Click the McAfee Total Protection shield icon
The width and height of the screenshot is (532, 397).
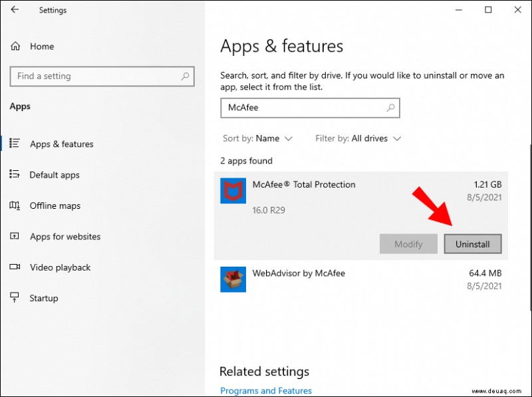tap(233, 191)
